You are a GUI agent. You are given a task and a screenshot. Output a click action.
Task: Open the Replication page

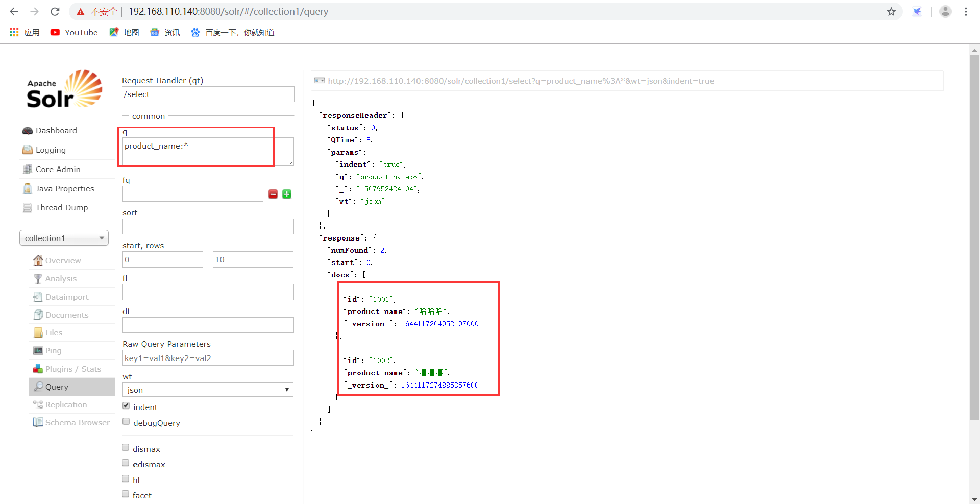pos(66,404)
